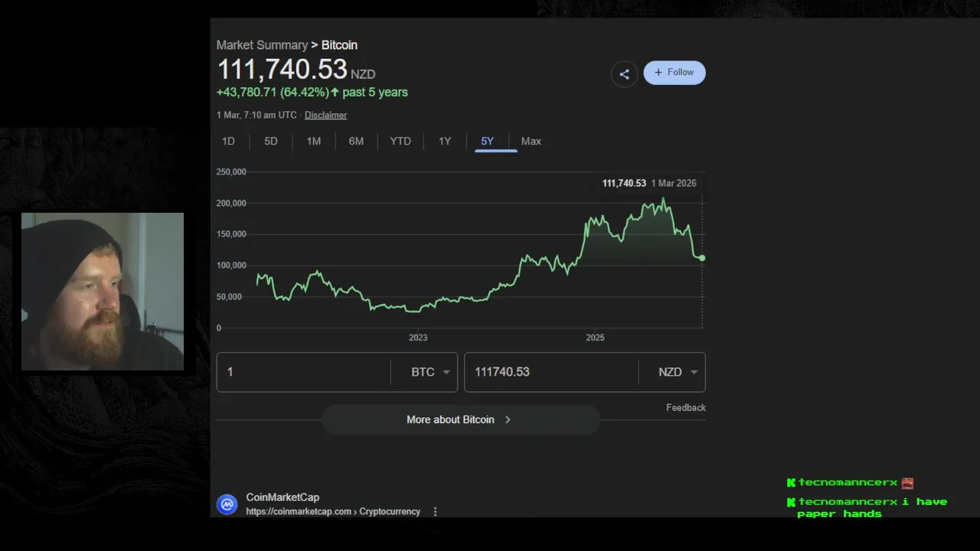980x551 pixels.
Task: Show the 1M chart range
Action: [x=314, y=141]
